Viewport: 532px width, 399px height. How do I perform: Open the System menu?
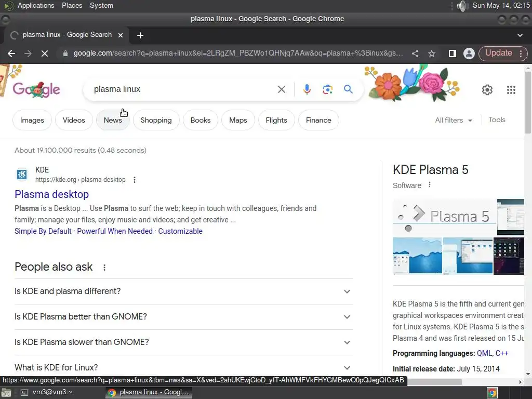point(101,5)
